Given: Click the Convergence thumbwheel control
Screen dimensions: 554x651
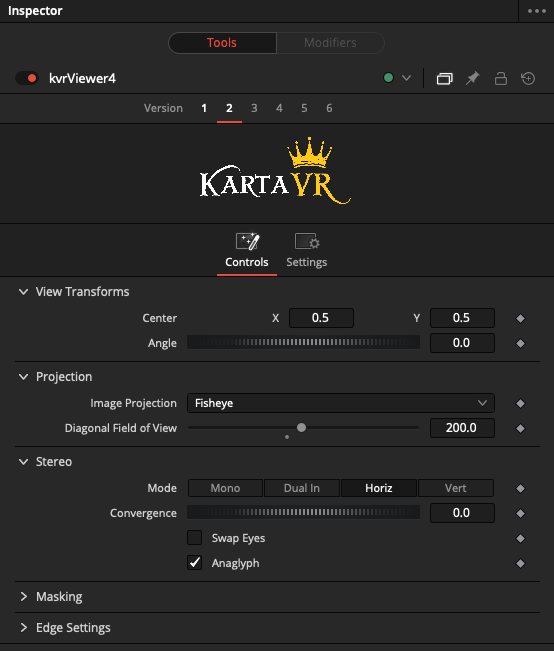Looking at the screenshot, I should (x=303, y=512).
